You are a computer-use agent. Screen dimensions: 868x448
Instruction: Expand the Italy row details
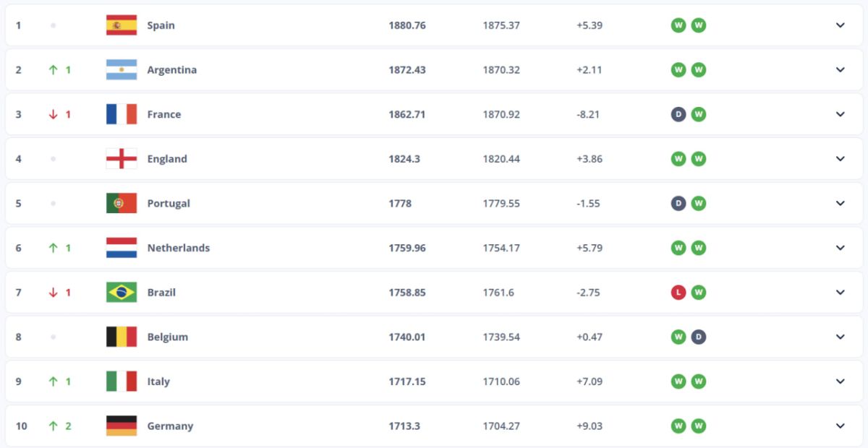(840, 382)
